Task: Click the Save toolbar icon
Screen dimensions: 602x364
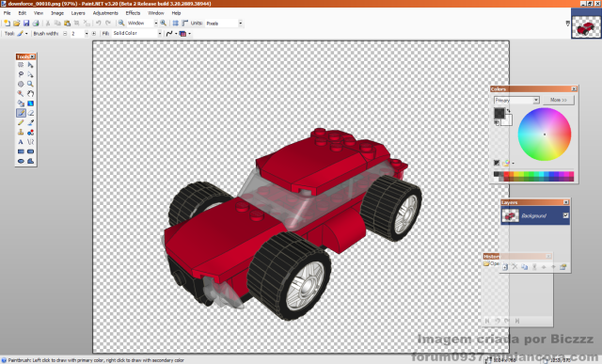Action: click(x=26, y=23)
